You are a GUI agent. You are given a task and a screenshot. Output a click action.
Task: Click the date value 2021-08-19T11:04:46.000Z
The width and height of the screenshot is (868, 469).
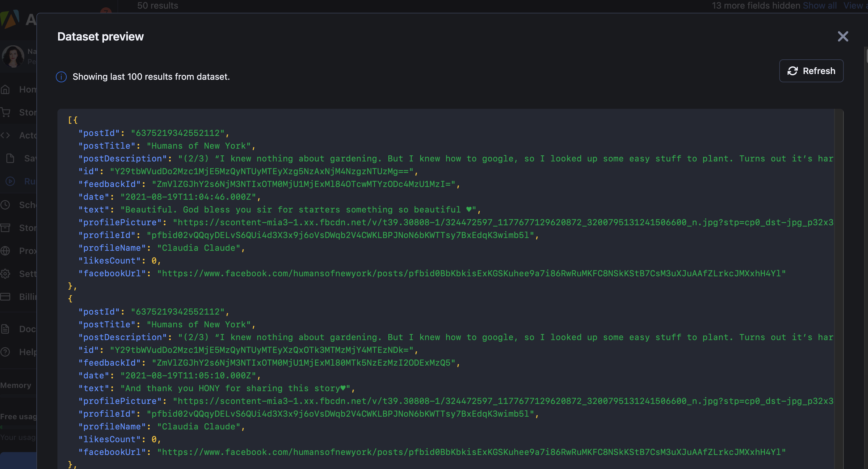[188, 197]
